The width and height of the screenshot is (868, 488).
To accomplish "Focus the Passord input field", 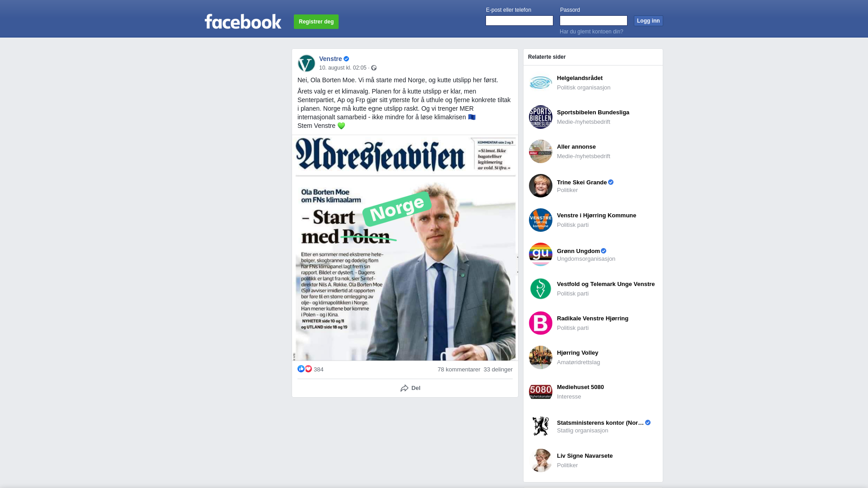I will 594,20.
